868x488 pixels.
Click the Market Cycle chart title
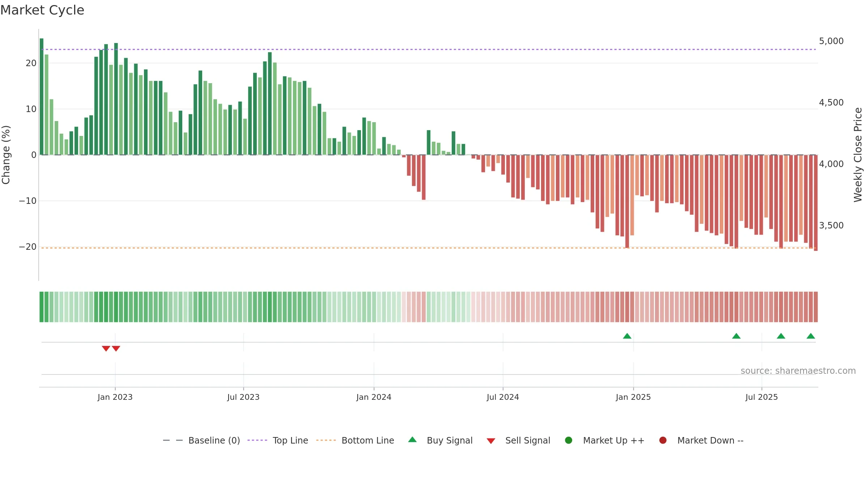pyautogui.click(x=42, y=10)
